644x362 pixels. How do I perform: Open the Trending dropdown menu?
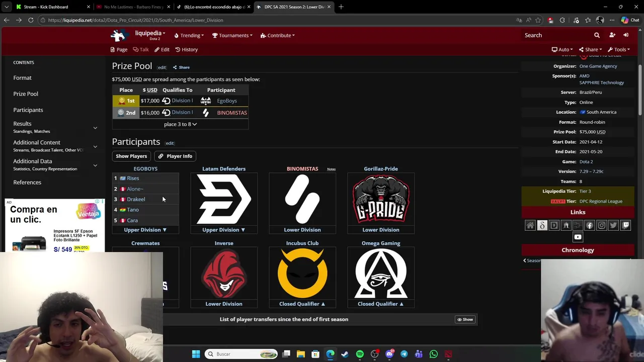[x=189, y=35]
